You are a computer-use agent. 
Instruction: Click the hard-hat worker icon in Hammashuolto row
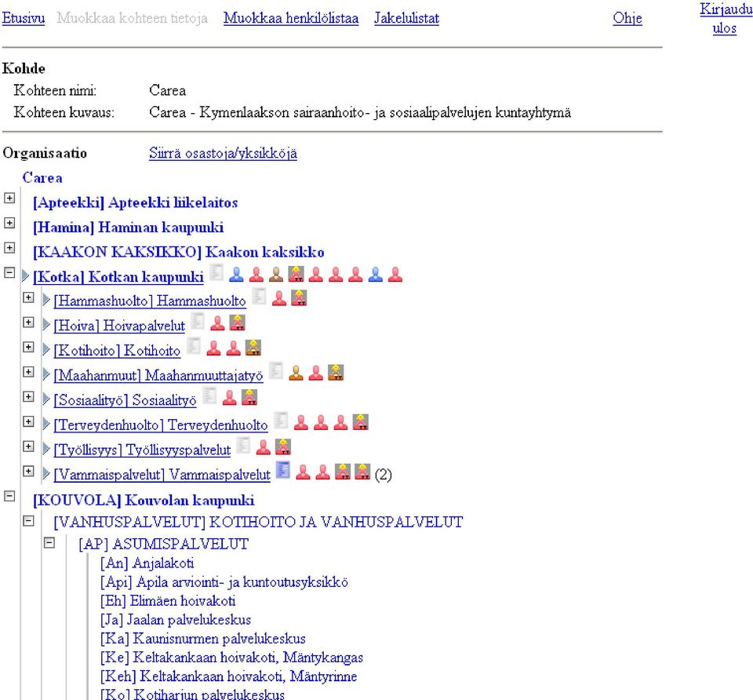[x=299, y=298]
